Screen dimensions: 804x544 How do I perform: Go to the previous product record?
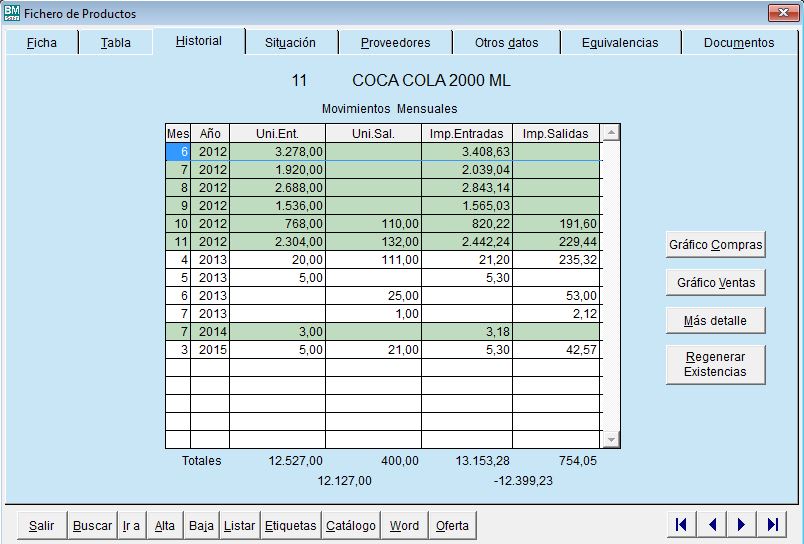(711, 525)
